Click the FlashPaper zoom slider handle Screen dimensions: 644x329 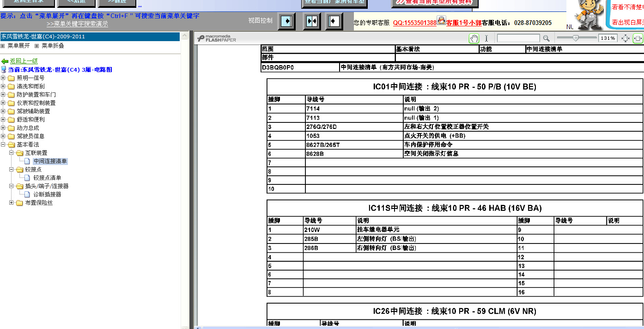[575, 38]
